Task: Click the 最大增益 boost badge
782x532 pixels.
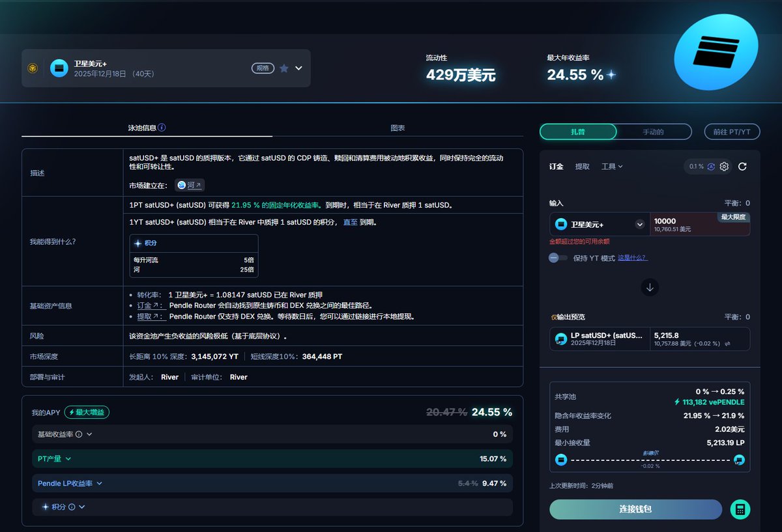Action: (87, 412)
